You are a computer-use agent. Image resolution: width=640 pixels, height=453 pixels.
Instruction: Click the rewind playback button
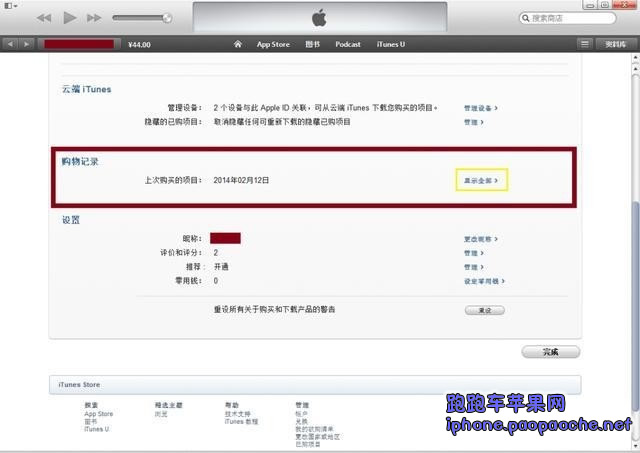tap(44, 18)
